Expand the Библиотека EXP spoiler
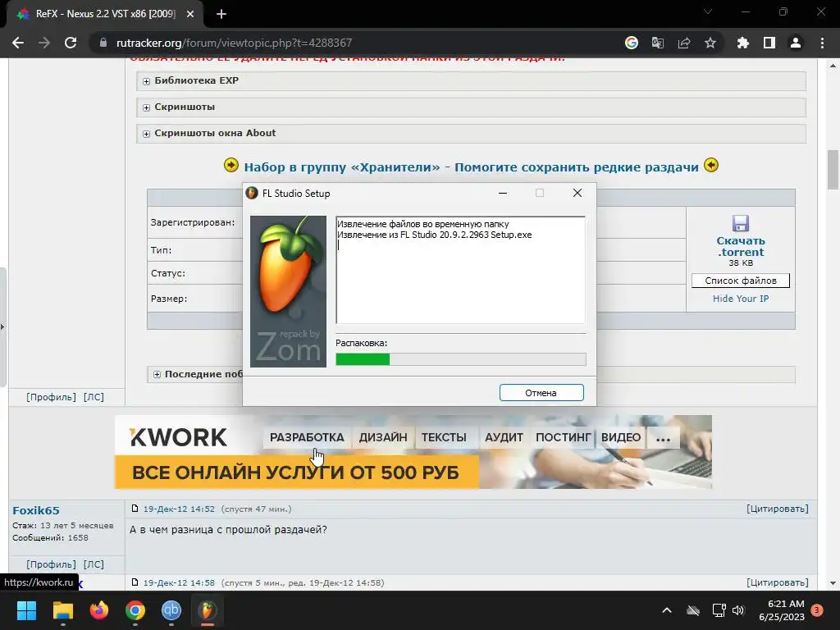This screenshot has height=630, width=840. tap(471, 81)
